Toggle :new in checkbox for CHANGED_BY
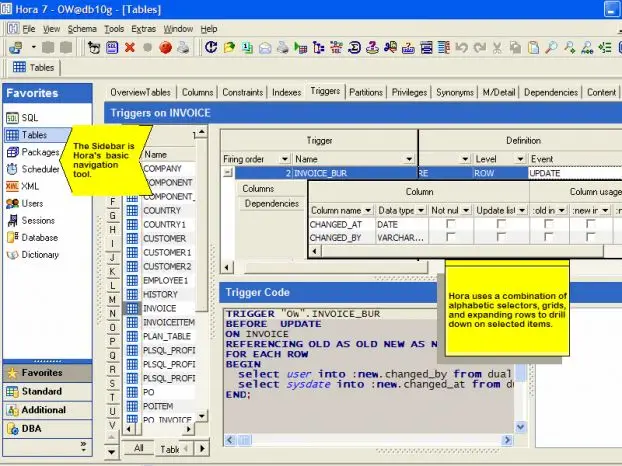The image size is (622, 466). (591, 237)
